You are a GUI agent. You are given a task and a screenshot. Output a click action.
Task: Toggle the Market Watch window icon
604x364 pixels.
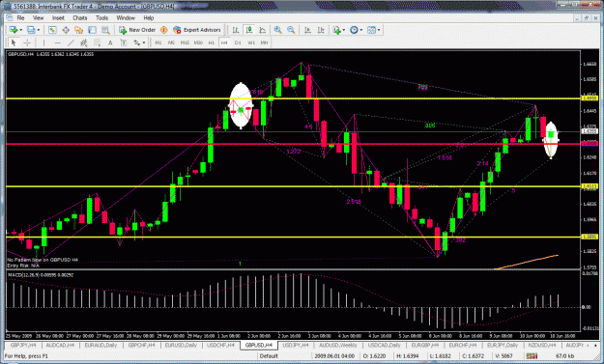click(x=52, y=30)
